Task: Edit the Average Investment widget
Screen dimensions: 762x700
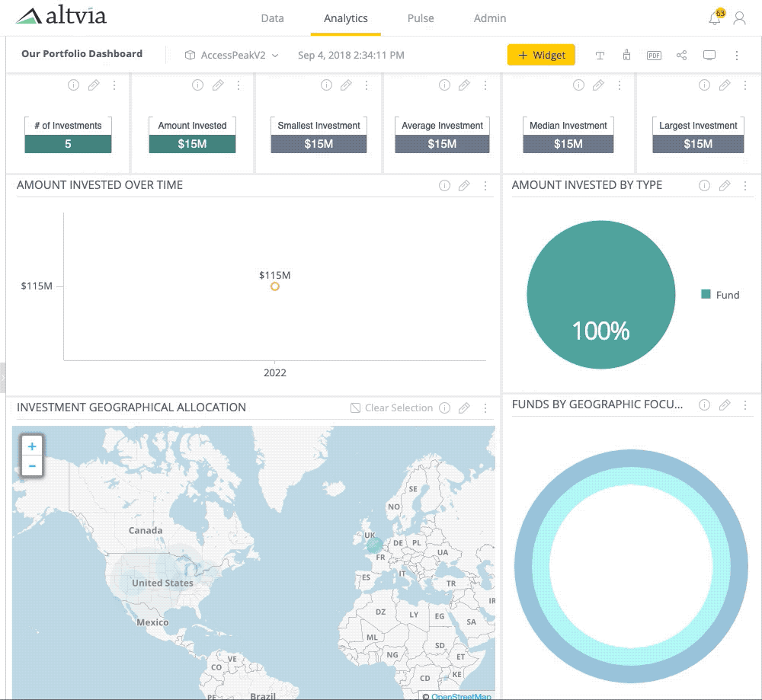Action: pyautogui.click(x=465, y=85)
